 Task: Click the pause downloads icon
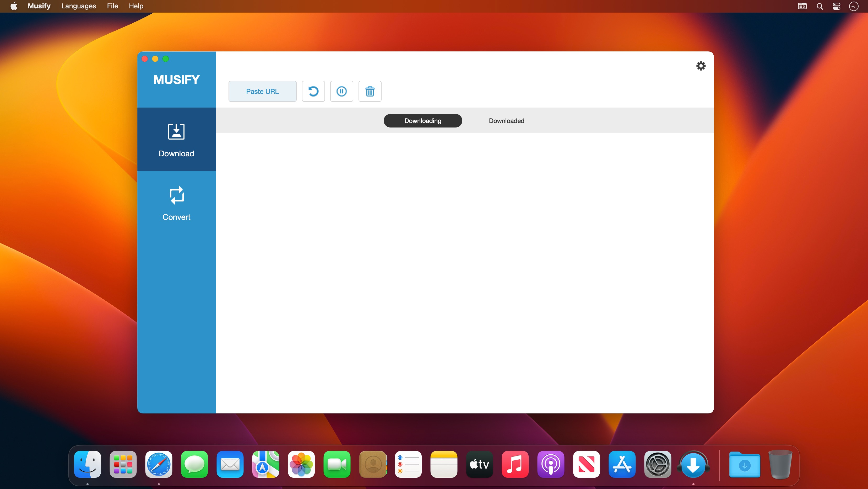341,91
